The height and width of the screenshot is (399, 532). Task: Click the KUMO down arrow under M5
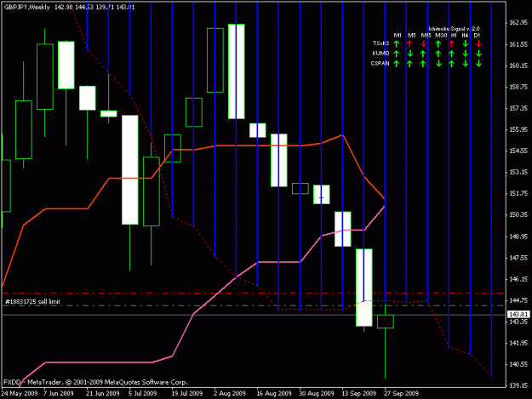[x=410, y=54]
